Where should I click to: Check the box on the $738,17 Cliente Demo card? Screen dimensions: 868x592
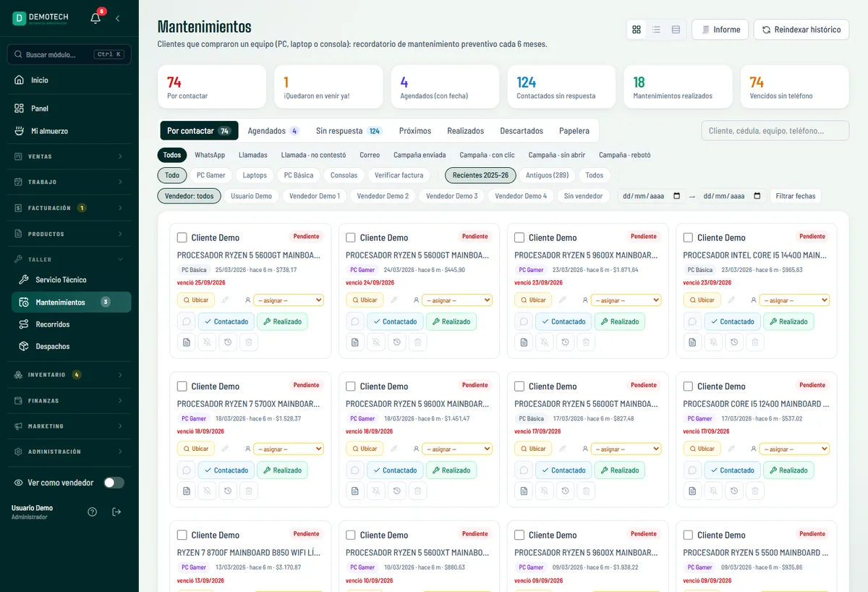pos(182,237)
